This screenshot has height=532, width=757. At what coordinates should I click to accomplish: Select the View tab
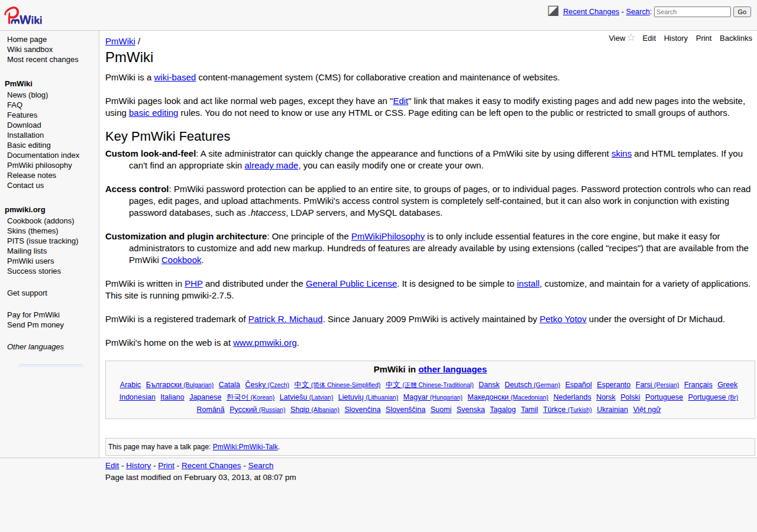(617, 38)
